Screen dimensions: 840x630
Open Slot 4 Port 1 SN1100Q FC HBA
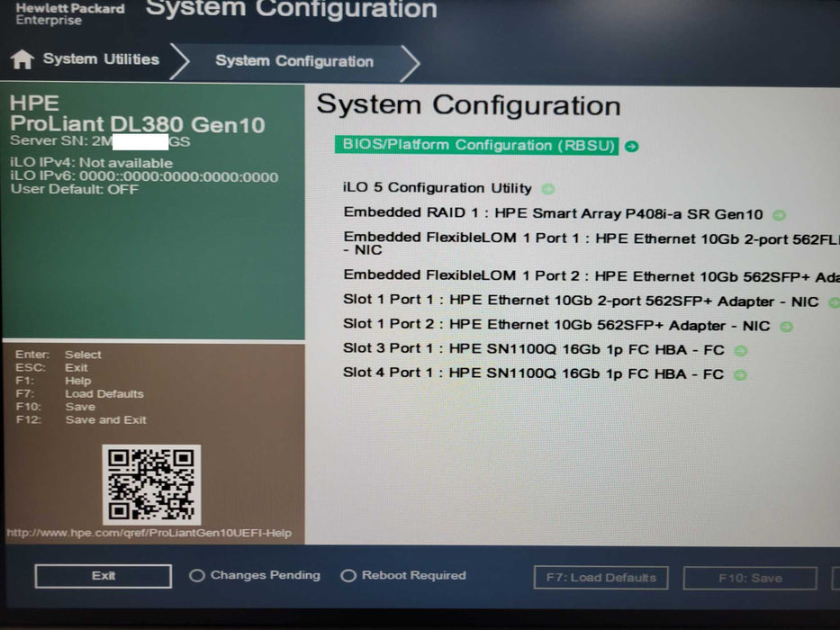click(534, 373)
